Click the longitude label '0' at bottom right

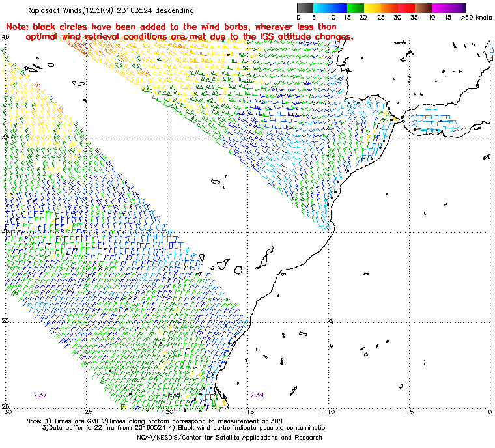(490, 412)
